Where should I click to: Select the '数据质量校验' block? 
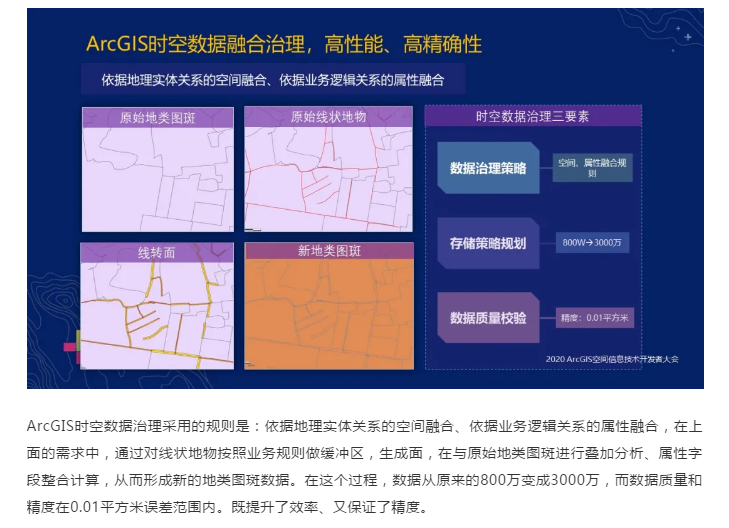click(x=488, y=318)
